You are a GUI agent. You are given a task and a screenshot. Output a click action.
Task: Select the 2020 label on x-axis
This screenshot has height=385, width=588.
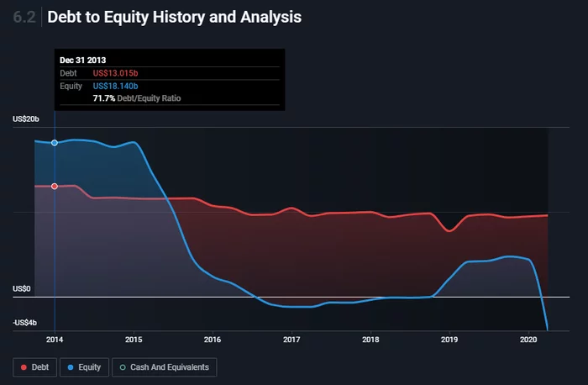point(528,340)
